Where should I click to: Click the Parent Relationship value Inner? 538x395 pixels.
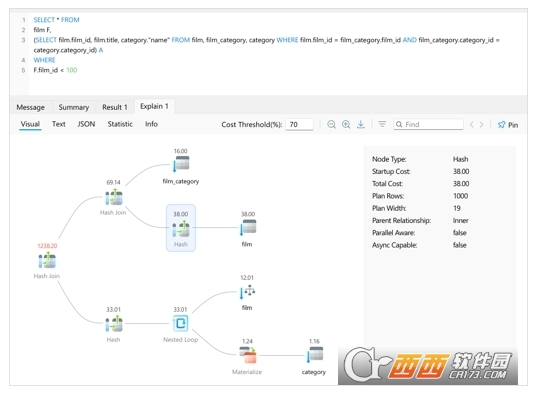(460, 221)
